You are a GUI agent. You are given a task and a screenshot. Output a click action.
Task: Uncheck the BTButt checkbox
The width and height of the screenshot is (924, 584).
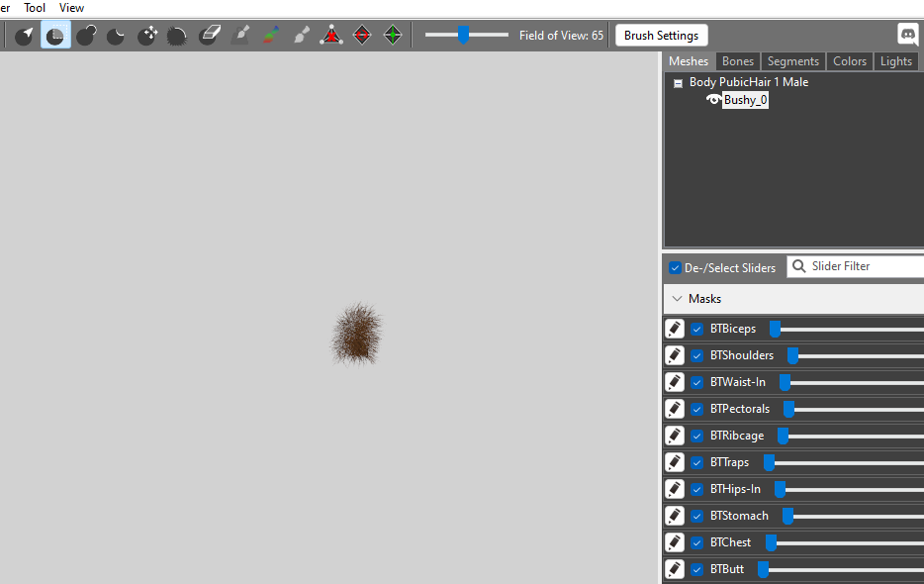[697, 570]
